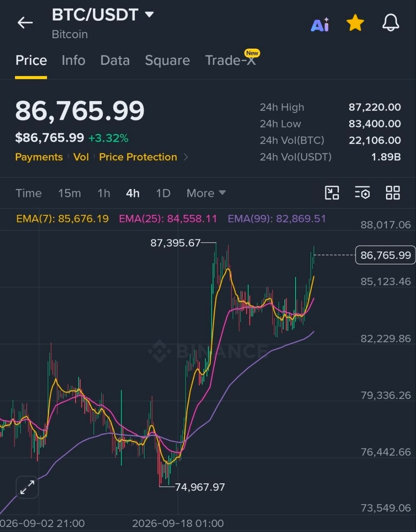Toggle the favorite star for BTC/USDT

[355, 23]
